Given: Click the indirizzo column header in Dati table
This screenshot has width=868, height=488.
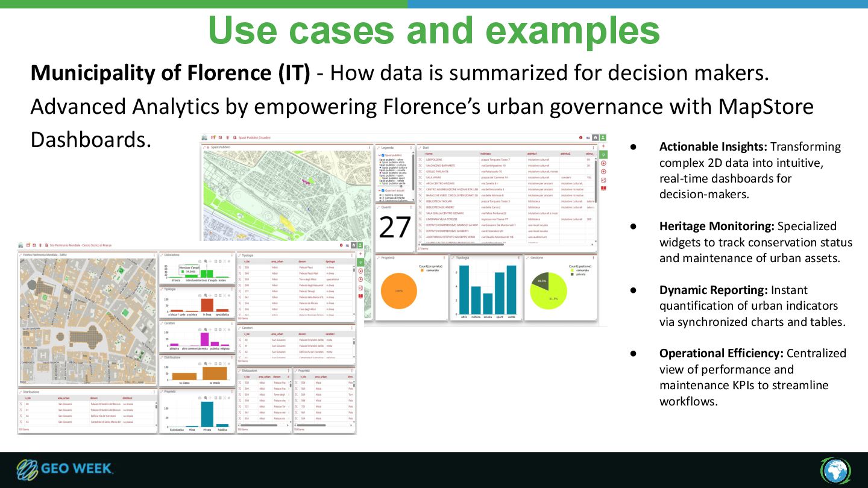Looking at the screenshot, I should [486, 154].
